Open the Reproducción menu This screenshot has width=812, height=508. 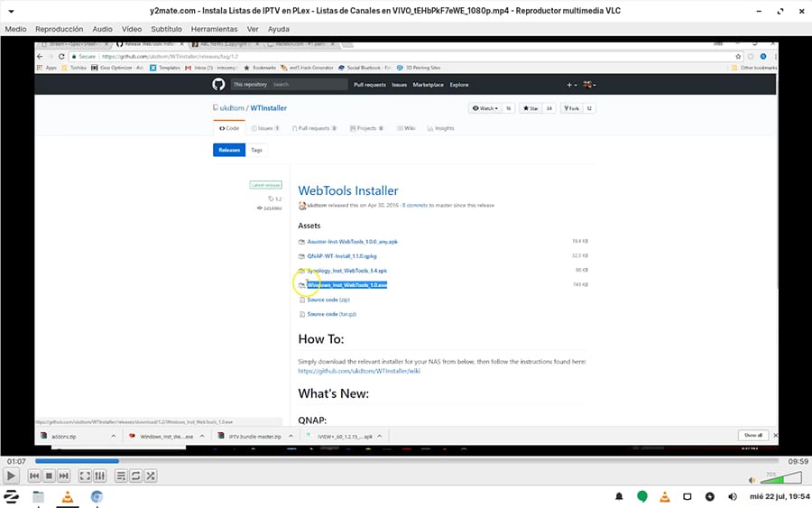pos(59,29)
